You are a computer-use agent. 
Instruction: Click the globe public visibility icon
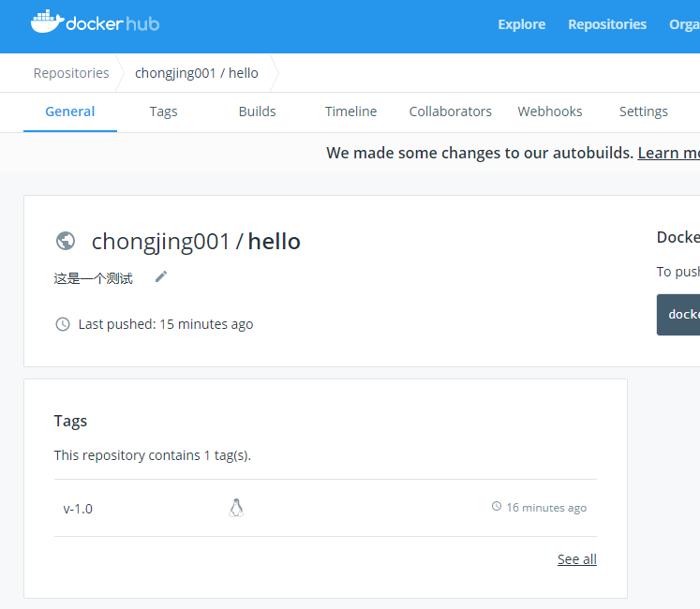tap(66, 241)
